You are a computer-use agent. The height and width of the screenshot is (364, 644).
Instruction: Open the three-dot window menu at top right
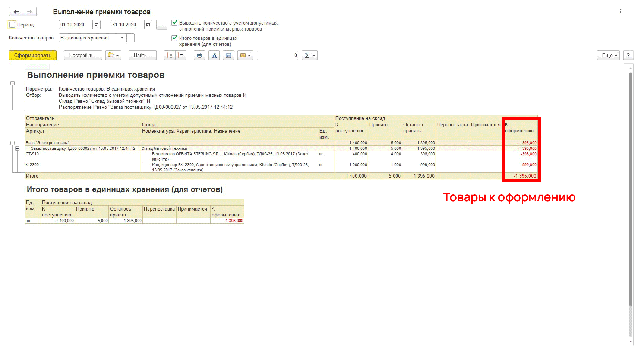click(x=620, y=12)
